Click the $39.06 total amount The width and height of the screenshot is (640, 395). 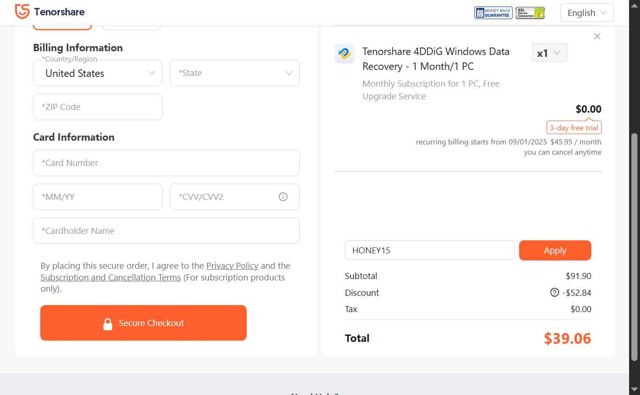point(567,338)
